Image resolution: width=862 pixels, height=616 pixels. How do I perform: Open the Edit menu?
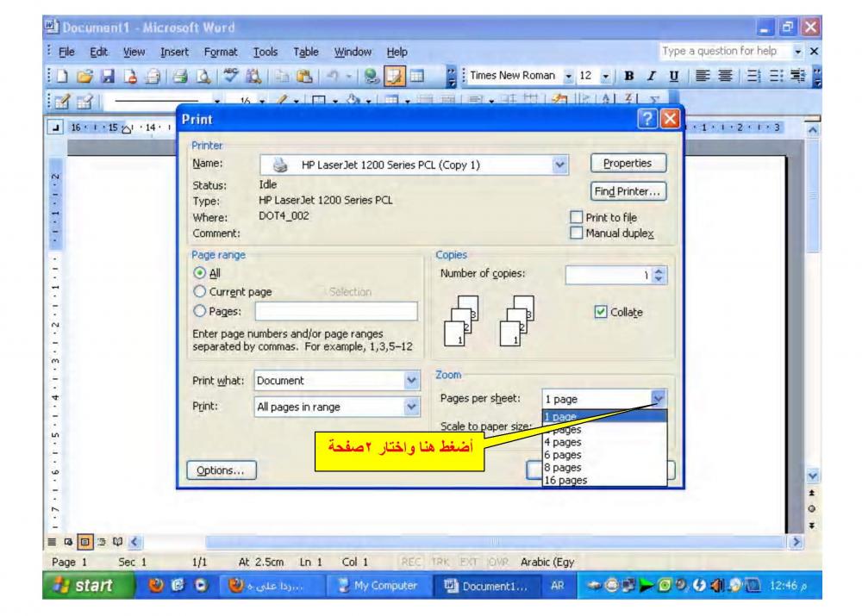(x=99, y=52)
